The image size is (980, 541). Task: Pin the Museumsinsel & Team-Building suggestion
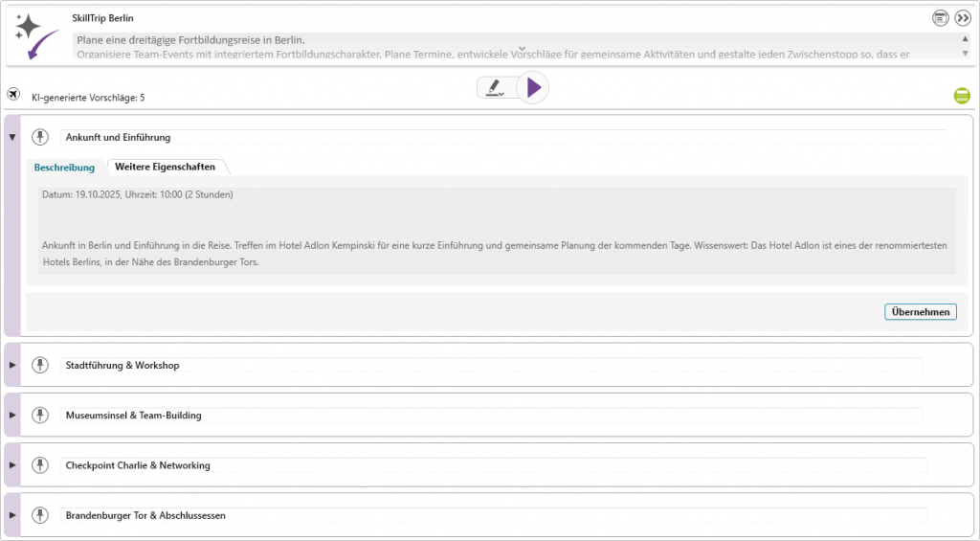[x=39, y=415]
